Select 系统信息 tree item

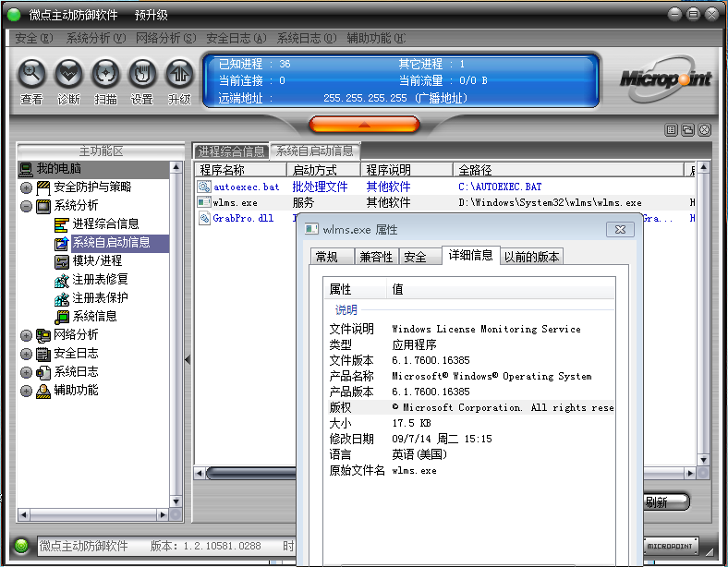tap(94, 317)
